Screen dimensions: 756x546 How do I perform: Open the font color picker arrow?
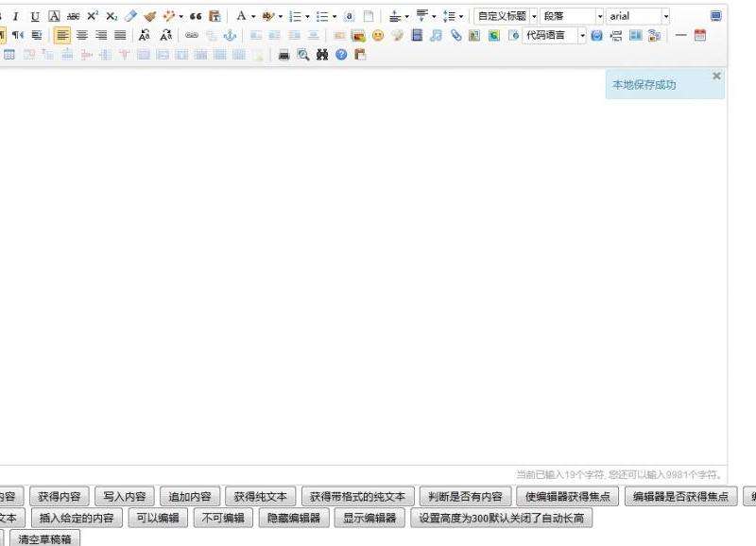point(253,16)
